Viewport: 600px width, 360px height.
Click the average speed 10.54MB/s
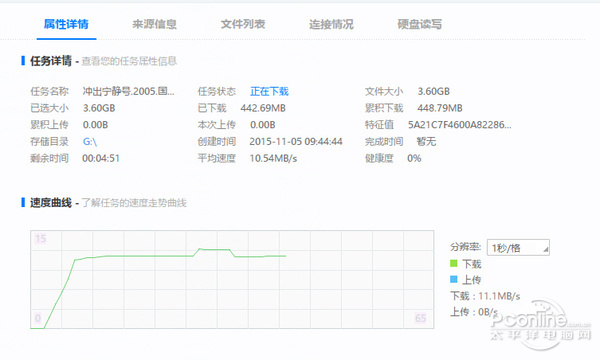[273, 158]
